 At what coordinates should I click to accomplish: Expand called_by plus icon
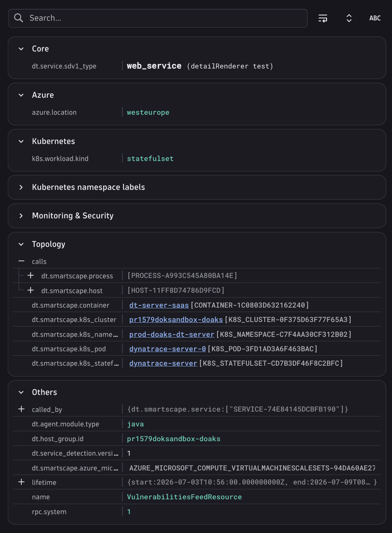(21, 409)
